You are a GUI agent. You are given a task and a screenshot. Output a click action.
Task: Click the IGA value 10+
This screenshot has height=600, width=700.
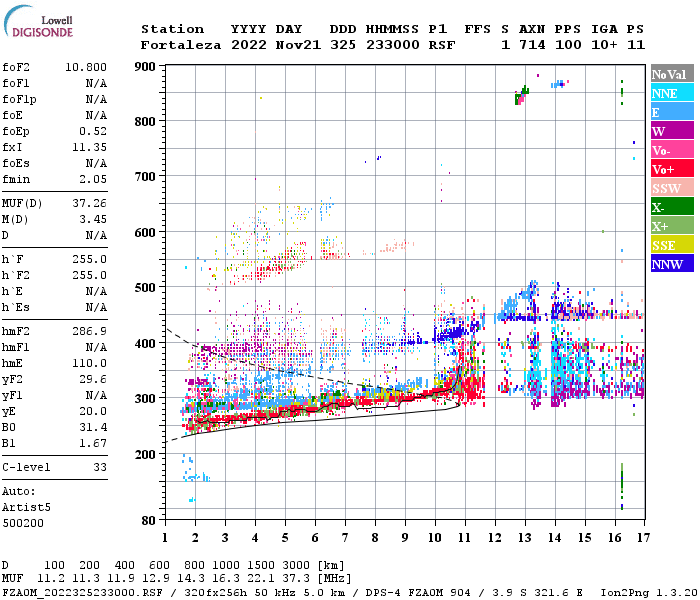coord(604,45)
